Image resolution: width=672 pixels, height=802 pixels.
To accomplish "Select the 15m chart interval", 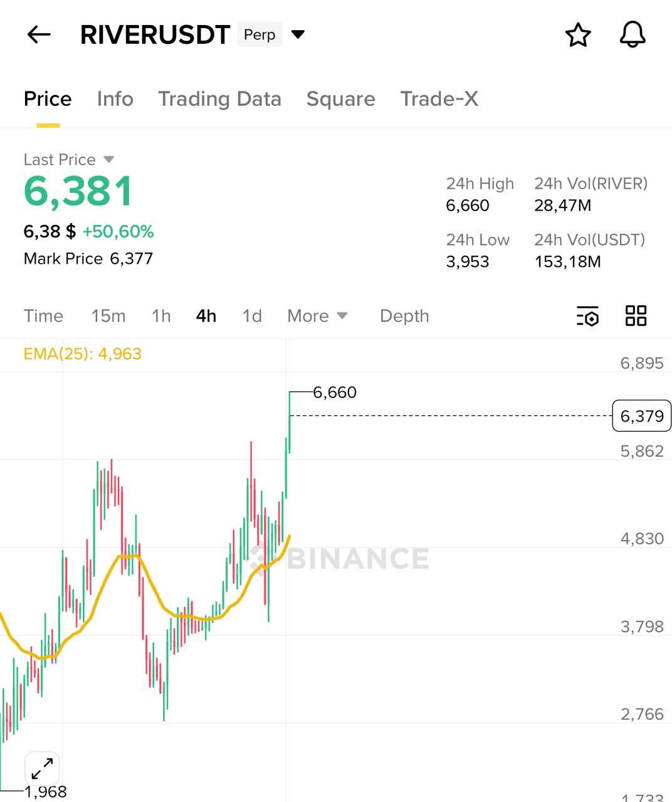I will point(108,316).
